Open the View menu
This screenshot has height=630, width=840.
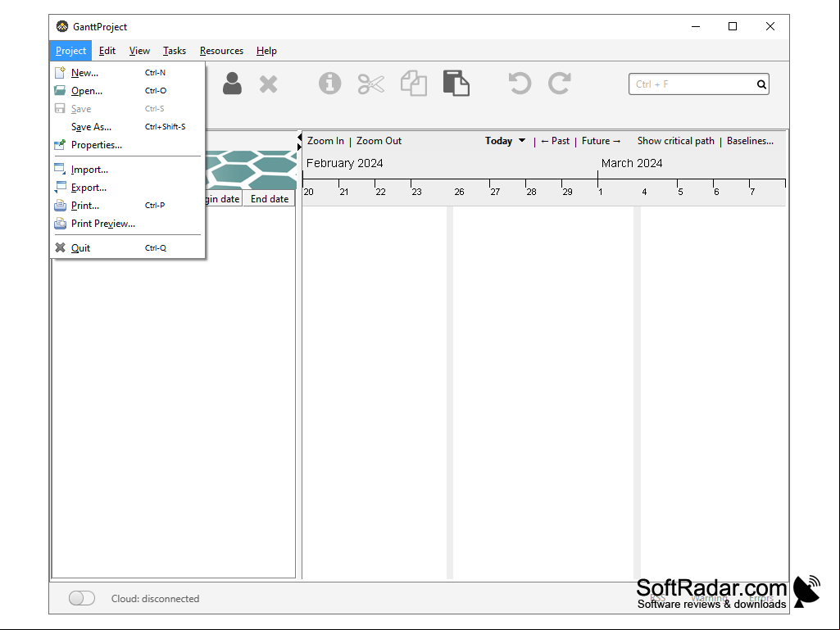pos(139,50)
